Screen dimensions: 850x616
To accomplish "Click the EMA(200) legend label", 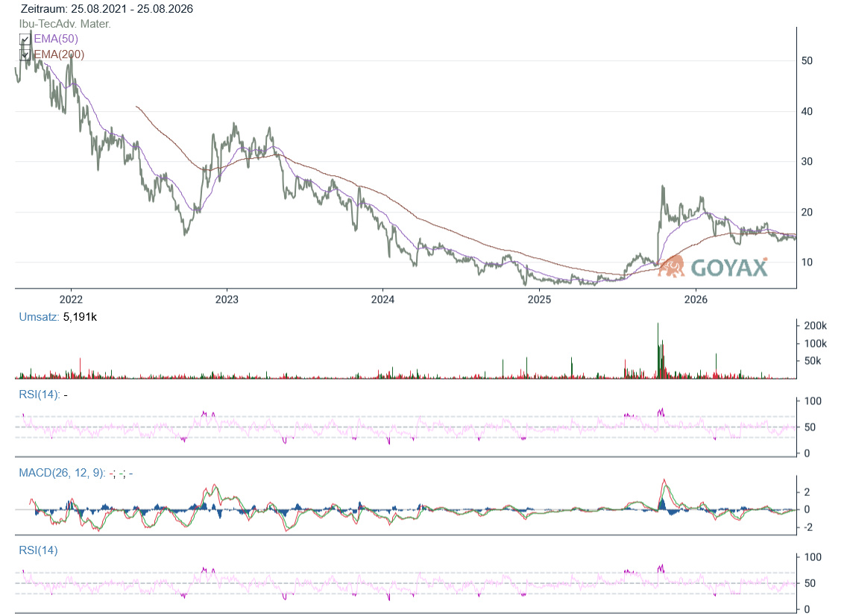I will pos(59,54).
